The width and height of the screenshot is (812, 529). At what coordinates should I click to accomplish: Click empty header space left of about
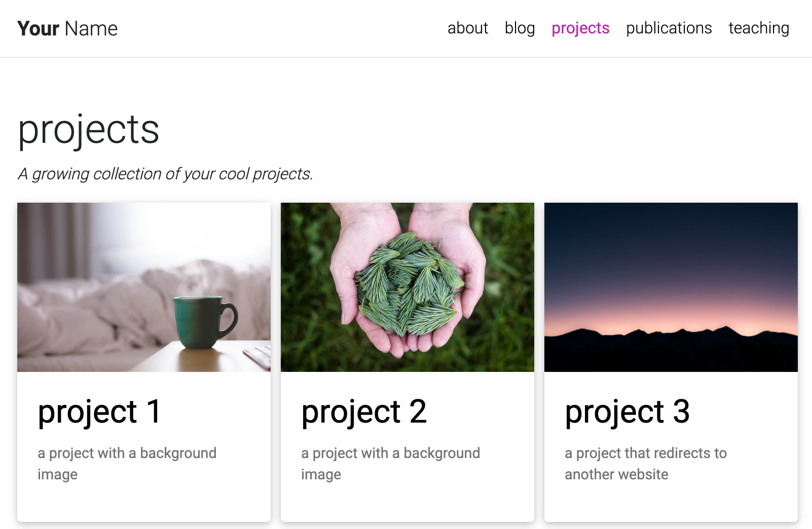pyautogui.click(x=279, y=28)
